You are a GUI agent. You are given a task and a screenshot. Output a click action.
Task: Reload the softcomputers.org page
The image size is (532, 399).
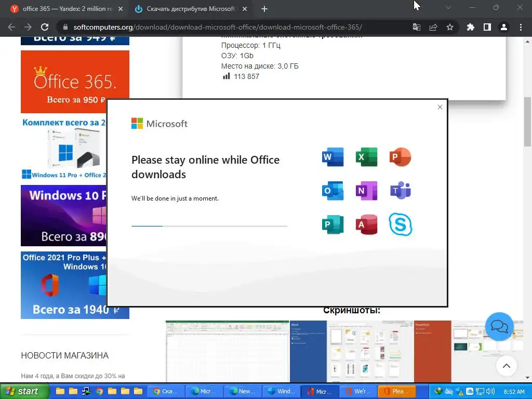45,27
